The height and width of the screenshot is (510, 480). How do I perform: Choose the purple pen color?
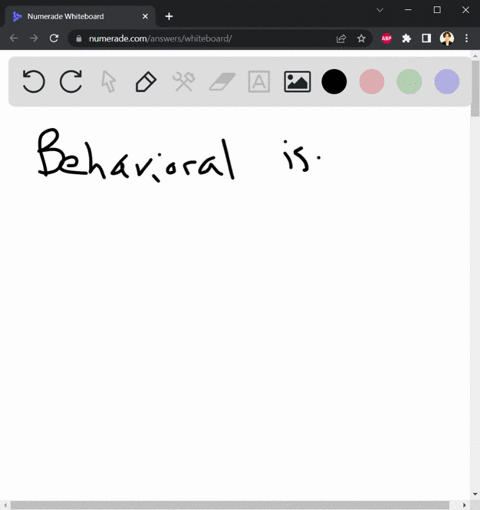447,81
